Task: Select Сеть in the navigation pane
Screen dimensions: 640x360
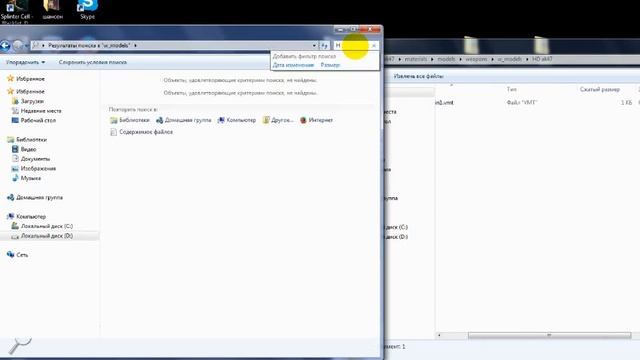Action: click(x=22, y=255)
